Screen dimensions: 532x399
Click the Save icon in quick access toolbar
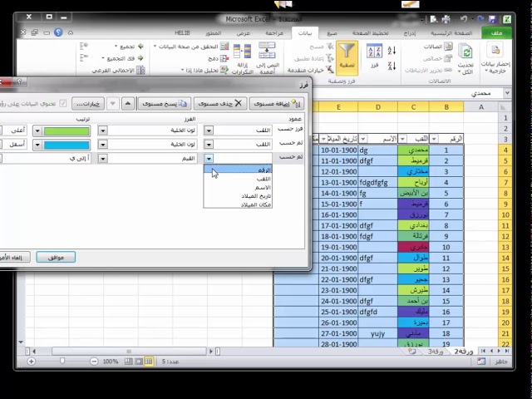(x=492, y=19)
